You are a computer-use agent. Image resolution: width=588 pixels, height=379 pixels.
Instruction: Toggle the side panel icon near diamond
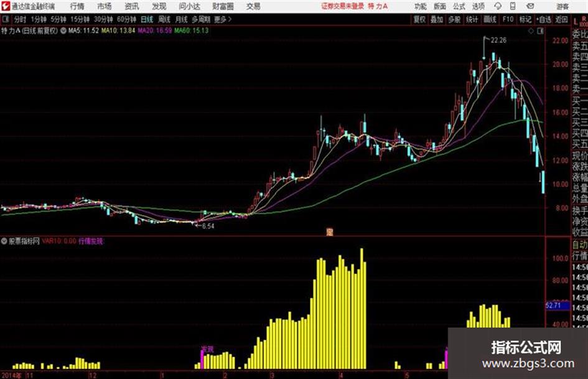point(540,31)
